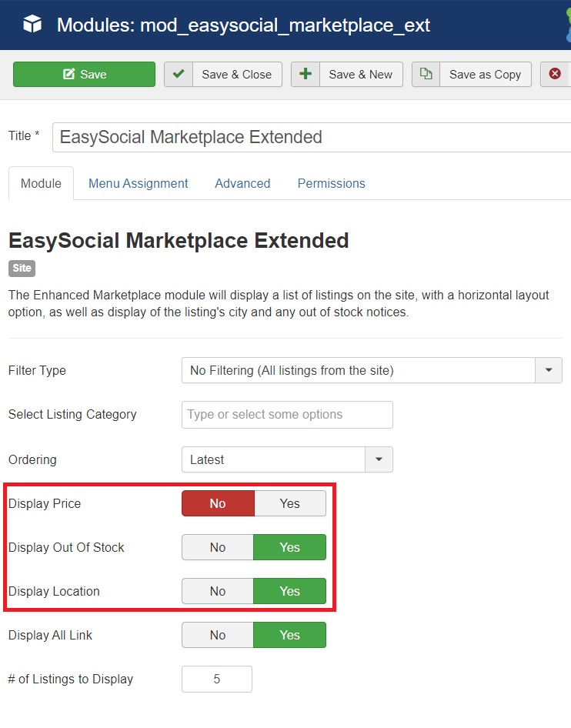Open the Select Listing Category options field
This screenshot has height=728, width=571.
point(287,414)
